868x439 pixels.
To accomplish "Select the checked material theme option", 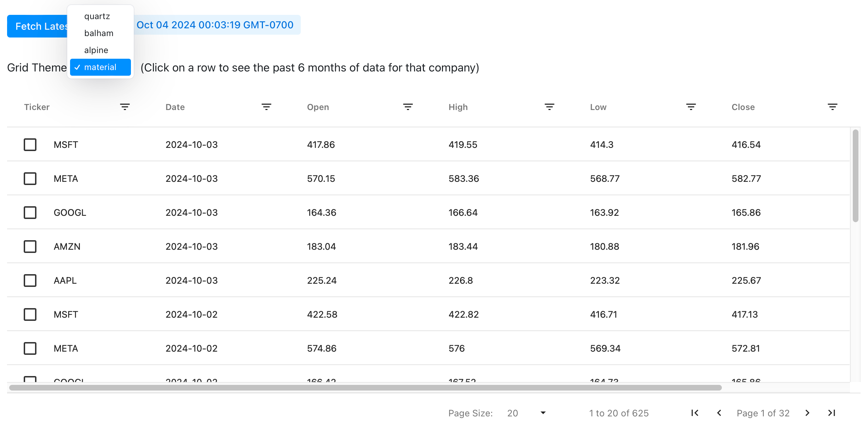I will coord(100,67).
